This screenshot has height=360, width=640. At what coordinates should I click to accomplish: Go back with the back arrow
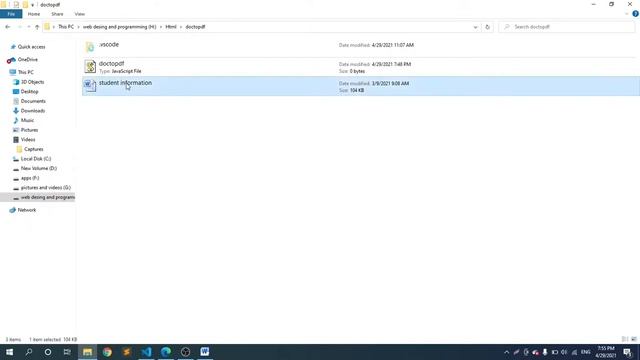click(x=8, y=27)
